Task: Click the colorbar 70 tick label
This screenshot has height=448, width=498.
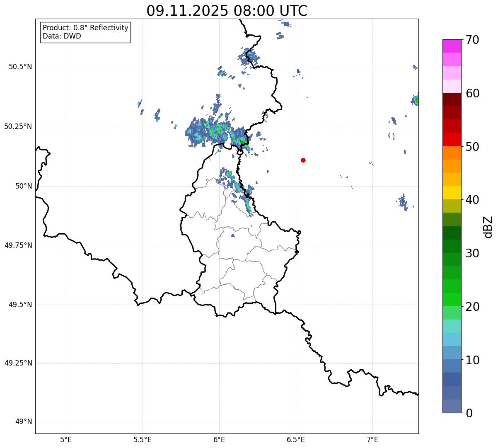Action: point(472,40)
